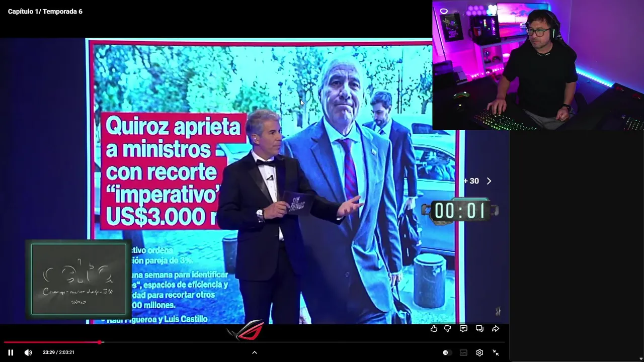Click the channel watermark thumbnail box
Viewport: 644px width, 362px height.
78,280
